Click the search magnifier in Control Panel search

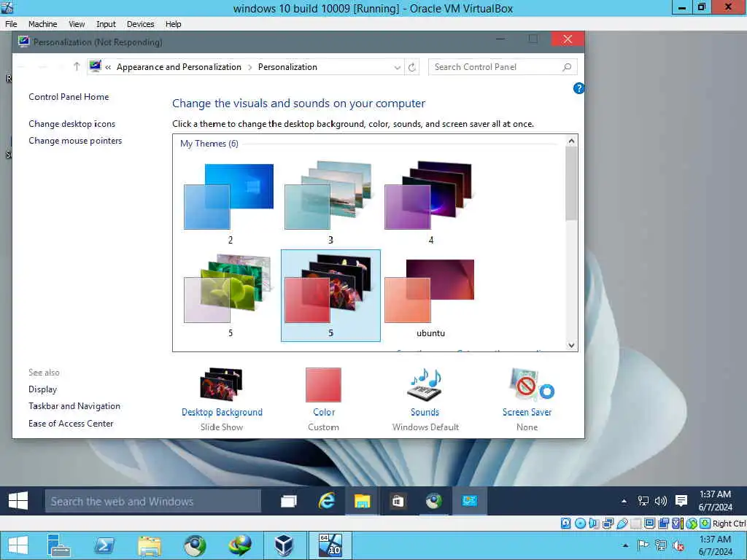pos(567,67)
